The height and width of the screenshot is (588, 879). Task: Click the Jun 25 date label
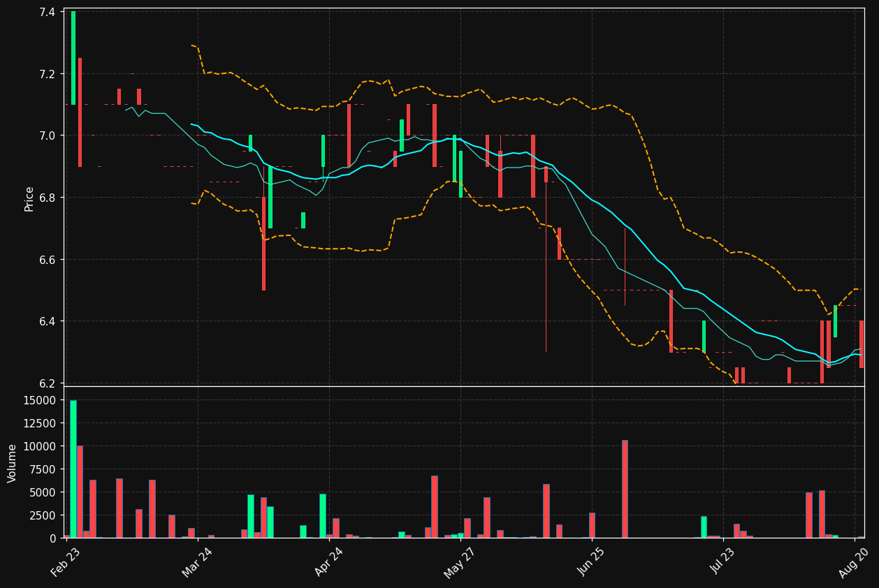pos(590,562)
